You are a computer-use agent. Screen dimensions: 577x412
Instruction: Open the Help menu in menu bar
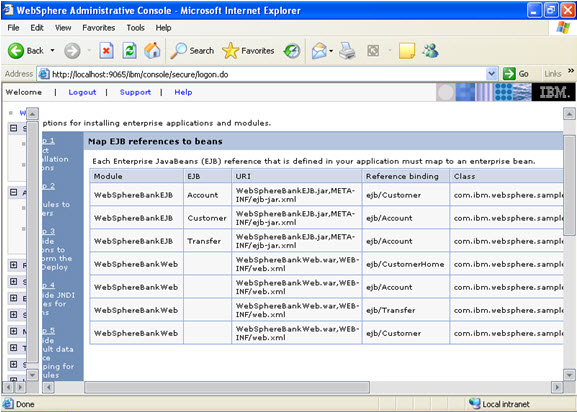point(163,28)
